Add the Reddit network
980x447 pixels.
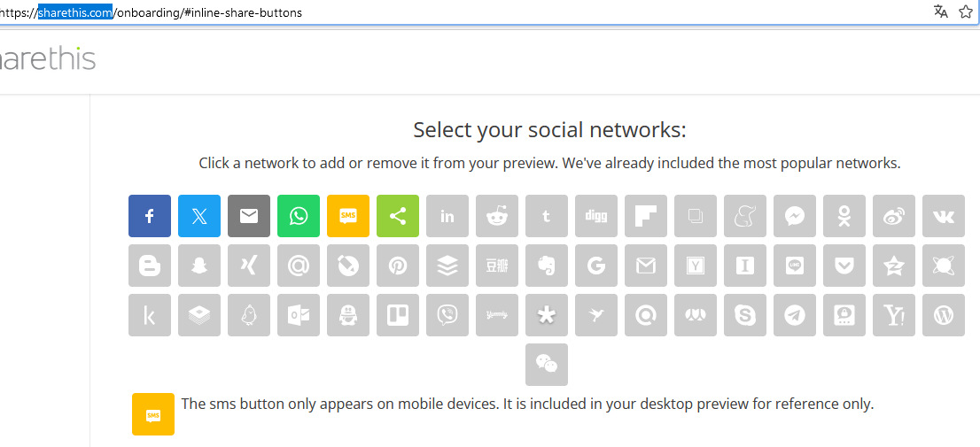pos(497,216)
